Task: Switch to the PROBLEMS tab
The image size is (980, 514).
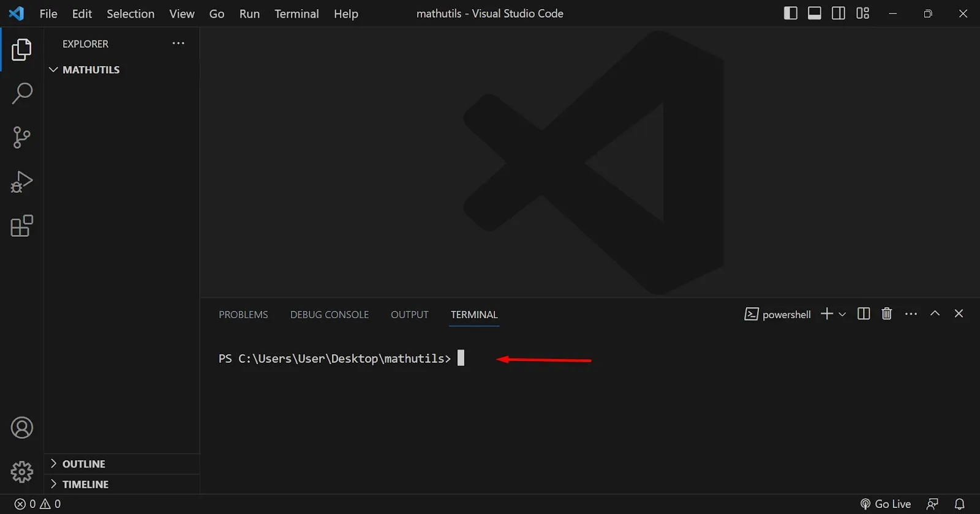Action: click(243, 315)
